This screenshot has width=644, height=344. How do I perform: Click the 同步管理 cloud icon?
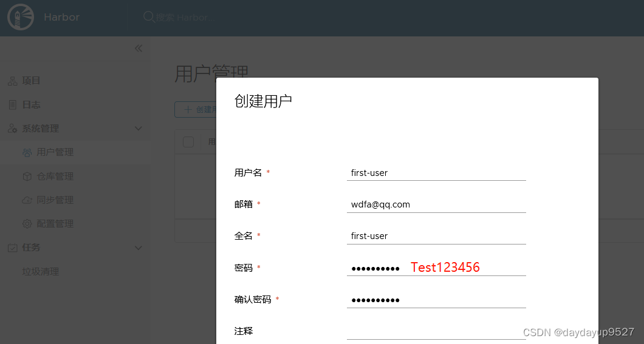[27, 200]
